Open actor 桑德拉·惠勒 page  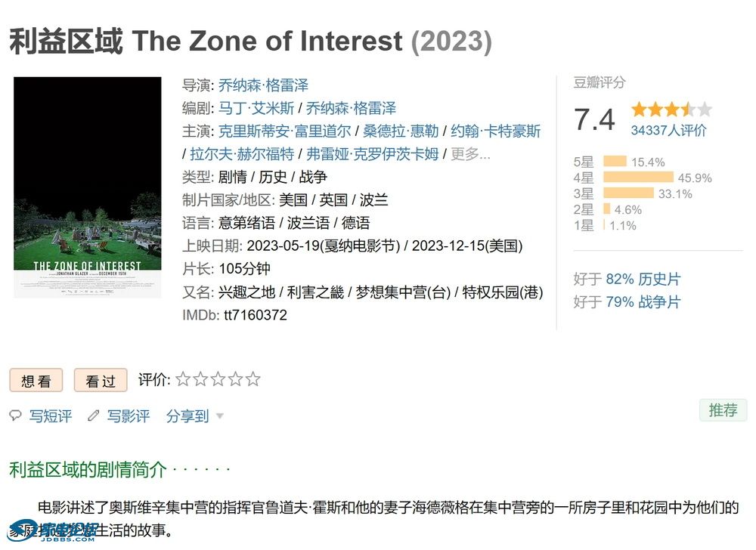401,131
